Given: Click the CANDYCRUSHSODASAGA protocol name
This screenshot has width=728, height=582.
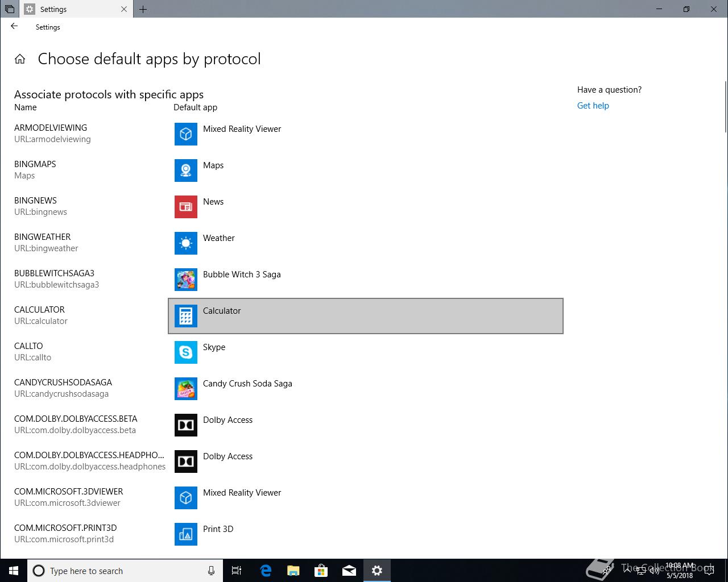Looking at the screenshot, I should click(x=63, y=383).
